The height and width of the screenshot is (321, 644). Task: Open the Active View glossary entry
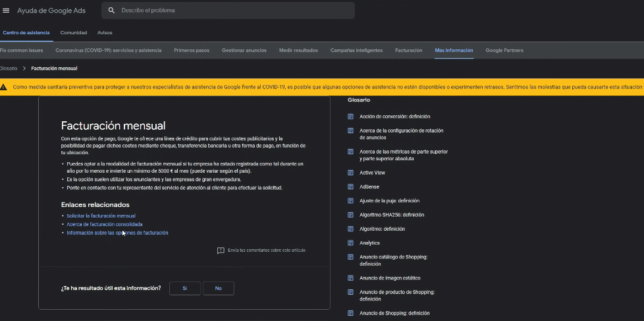click(372, 173)
